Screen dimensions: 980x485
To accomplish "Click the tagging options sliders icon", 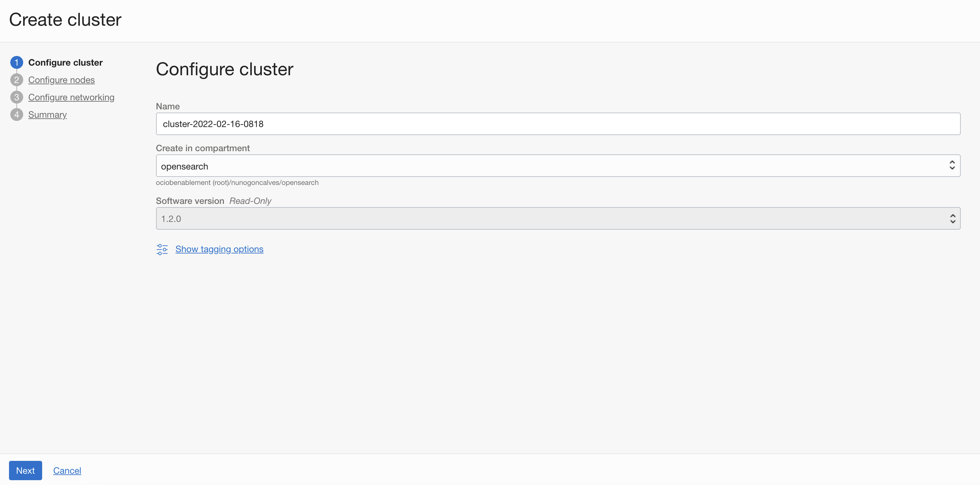I will click(x=162, y=249).
